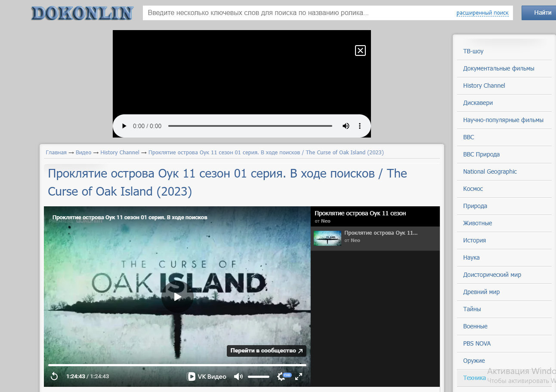Viewport: 556px width, 392px height.
Task: Click the video overlay title text
Action: pos(130,217)
